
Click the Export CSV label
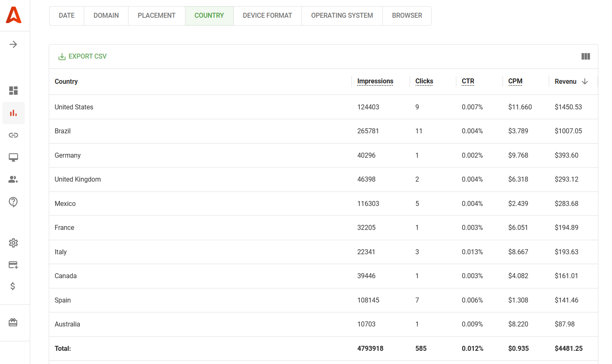click(88, 57)
